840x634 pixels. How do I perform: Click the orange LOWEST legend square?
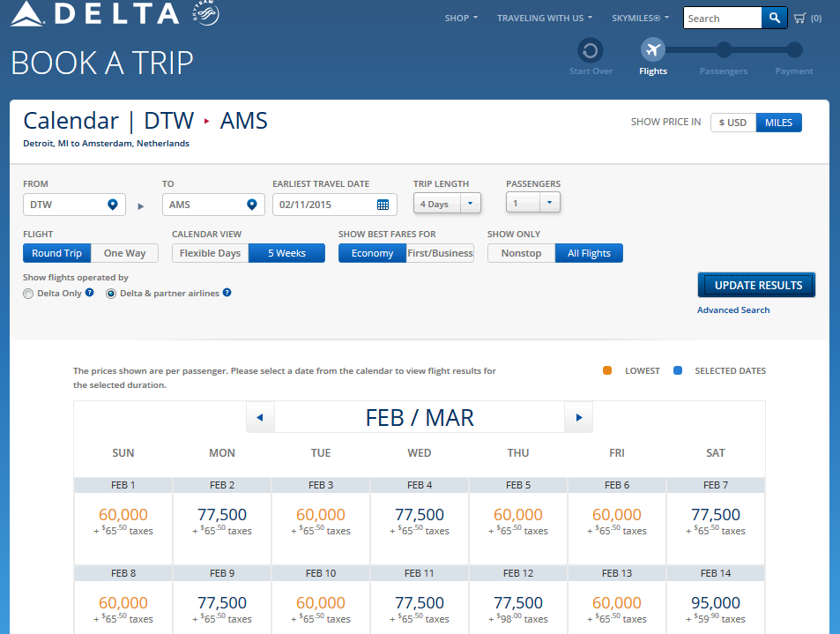pos(606,370)
